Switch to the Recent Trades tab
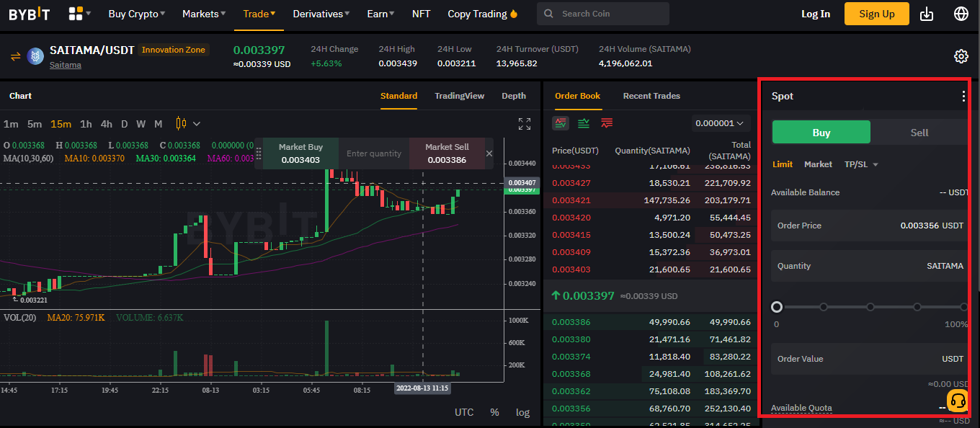 (651, 96)
